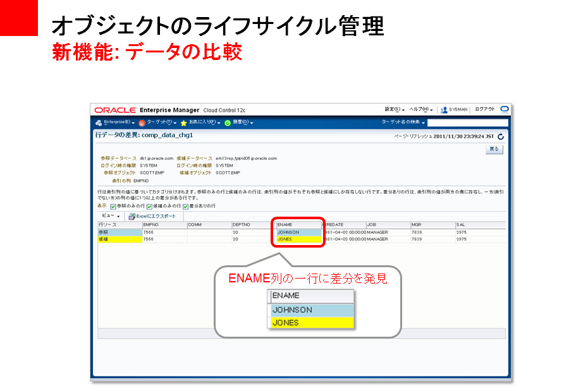Open the ビュー dropdown in table toolbar

click(111, 216)
